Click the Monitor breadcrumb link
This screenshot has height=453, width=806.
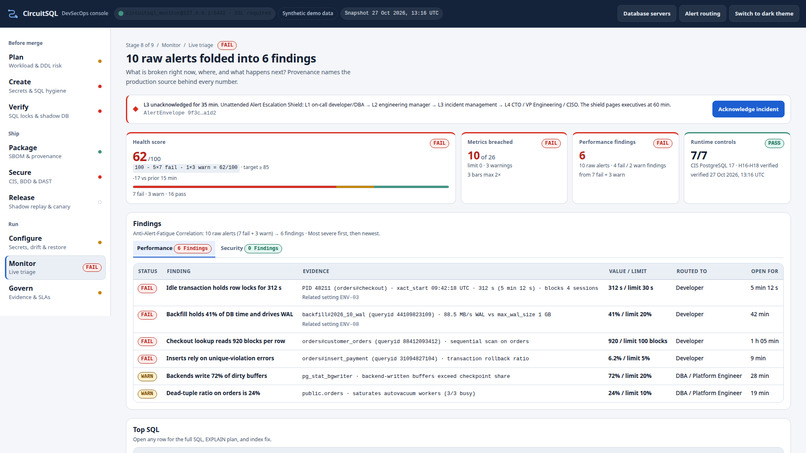pyautogui.click(x=171, y=45)
